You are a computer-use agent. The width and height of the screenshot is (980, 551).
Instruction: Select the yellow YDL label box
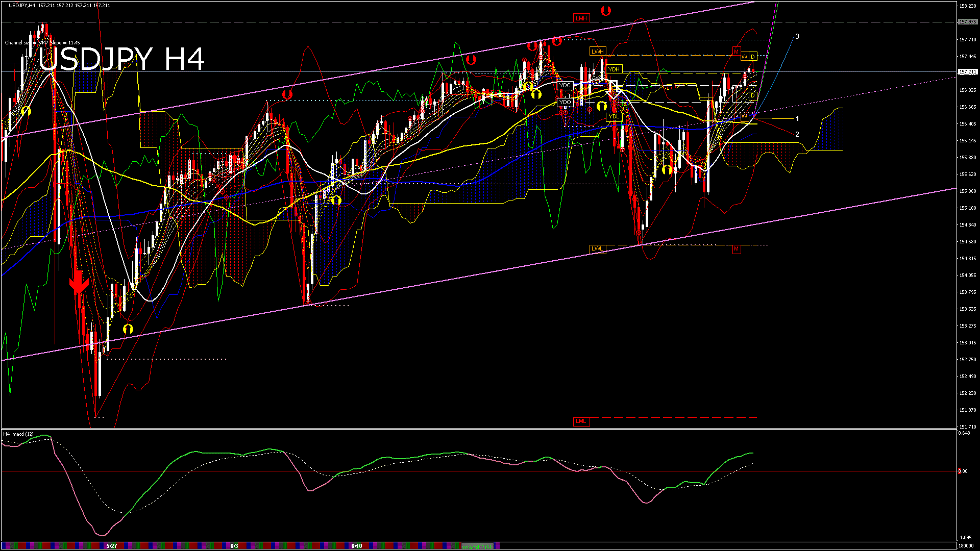614,117
